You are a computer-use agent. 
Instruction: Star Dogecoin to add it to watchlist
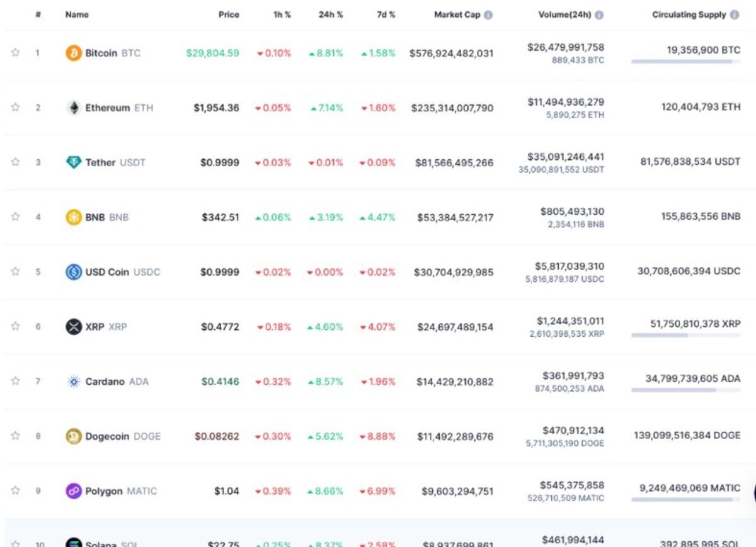(15, 436)
